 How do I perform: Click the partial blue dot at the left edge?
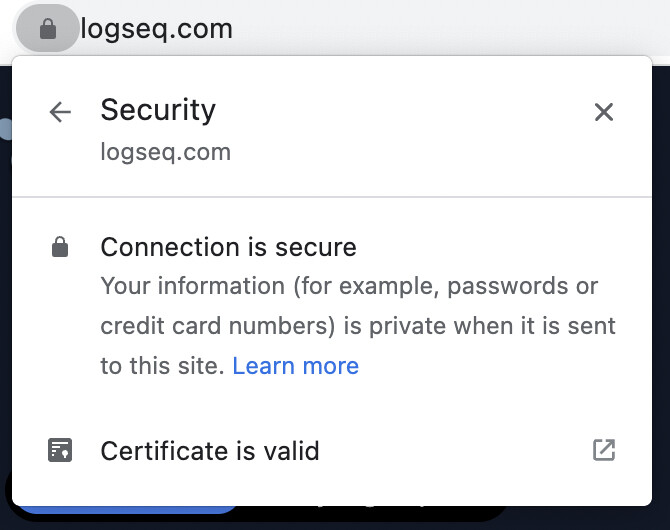pos(6,129)
